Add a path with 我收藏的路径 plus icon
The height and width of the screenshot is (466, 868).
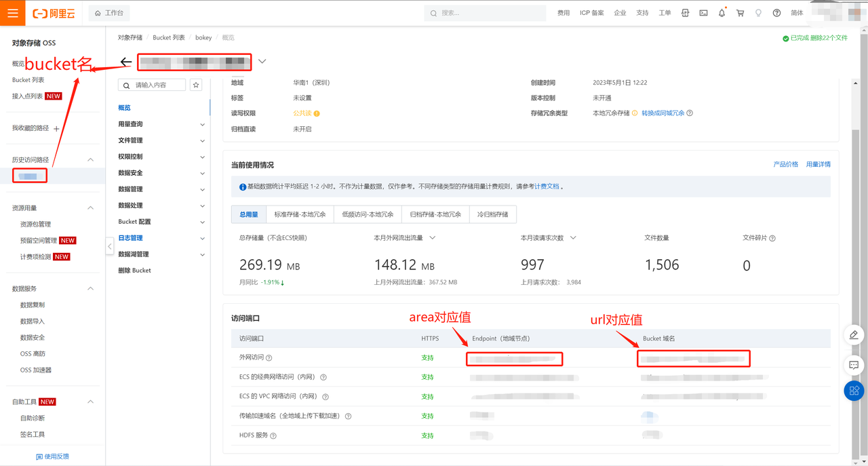[x=56, y=129]
